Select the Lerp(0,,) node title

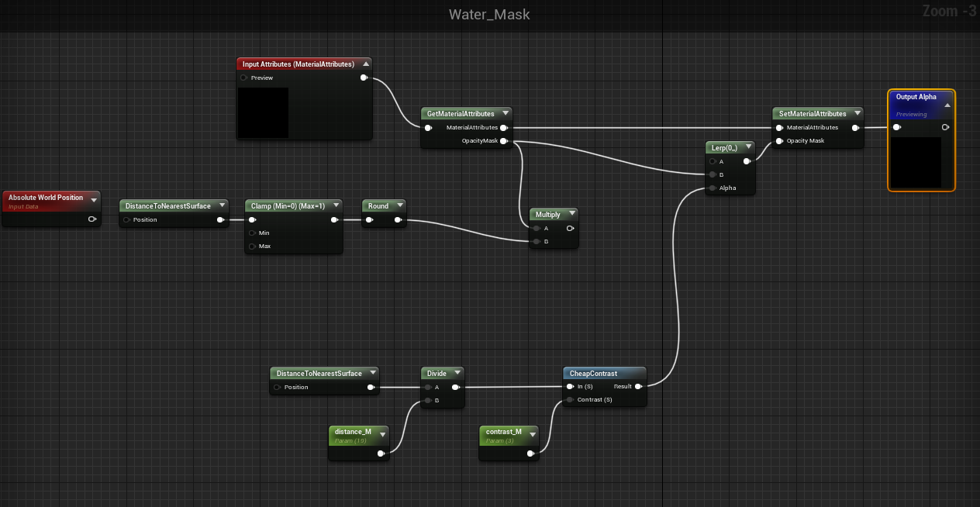[x=723, y=147]
